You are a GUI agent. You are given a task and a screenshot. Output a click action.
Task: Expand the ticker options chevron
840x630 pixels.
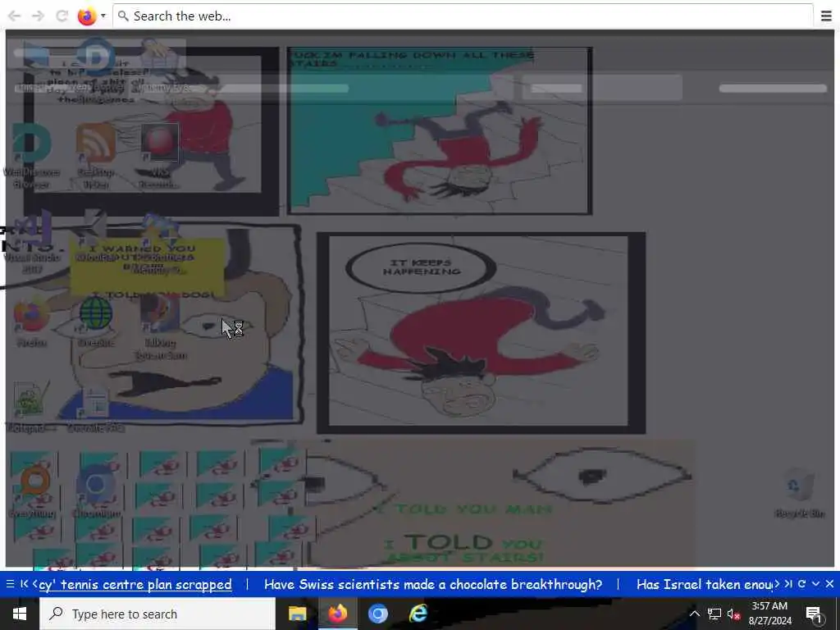[816, 584]
